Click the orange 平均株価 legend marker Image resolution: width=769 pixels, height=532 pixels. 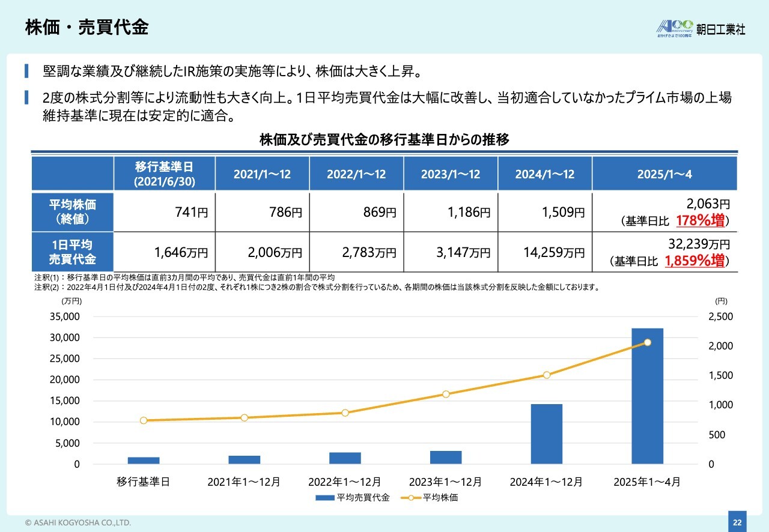[411, 498]
